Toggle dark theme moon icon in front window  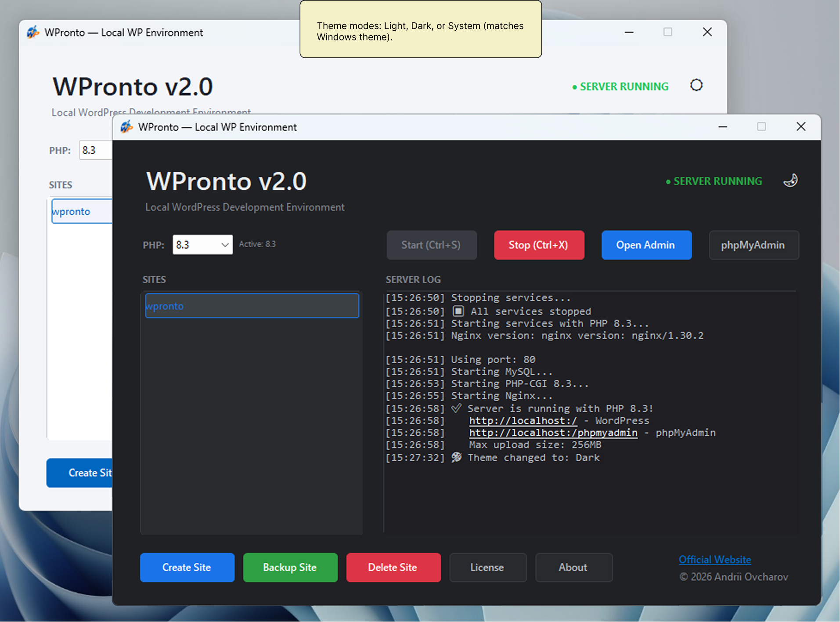point(790,181)
